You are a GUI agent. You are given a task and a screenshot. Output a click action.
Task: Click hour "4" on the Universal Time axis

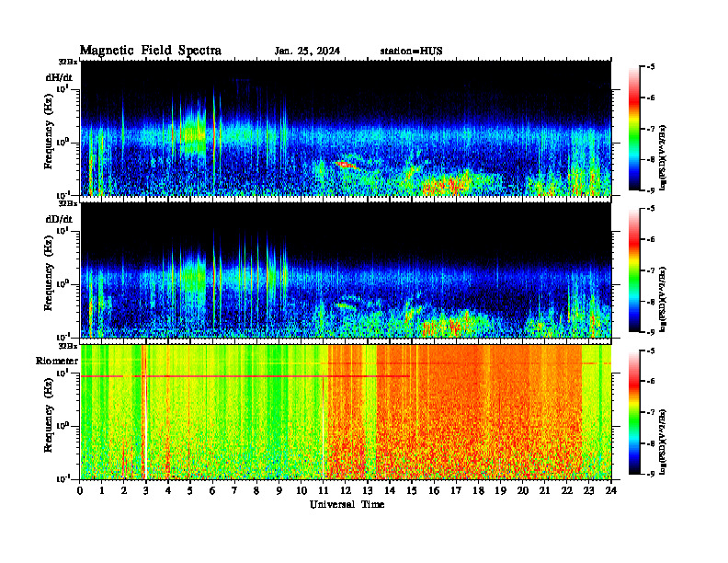[168, 490]
